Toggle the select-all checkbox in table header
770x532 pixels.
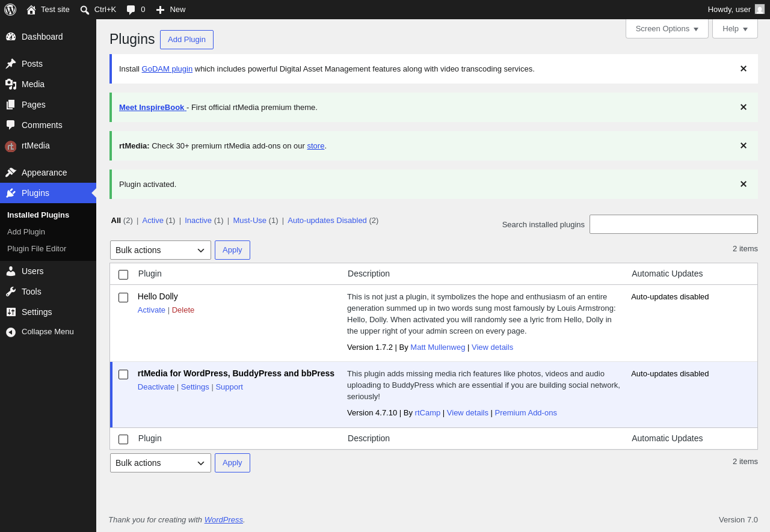[123, 275]
